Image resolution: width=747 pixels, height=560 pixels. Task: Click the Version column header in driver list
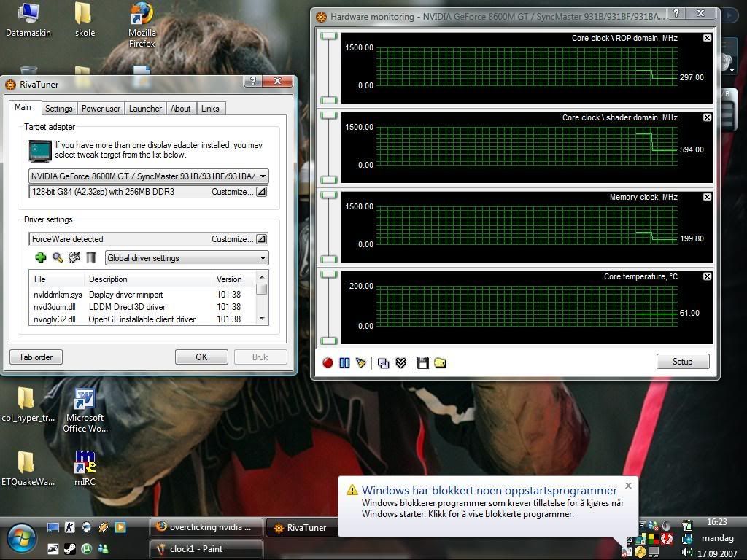[x=233, y=279]
